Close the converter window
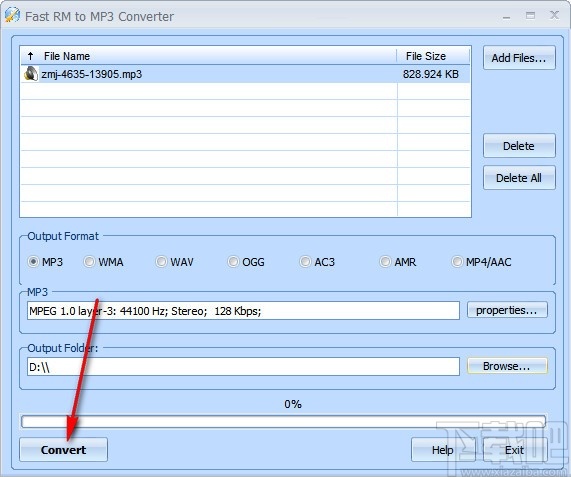Viewport: 571px width, 477px height. click(554, 15)
